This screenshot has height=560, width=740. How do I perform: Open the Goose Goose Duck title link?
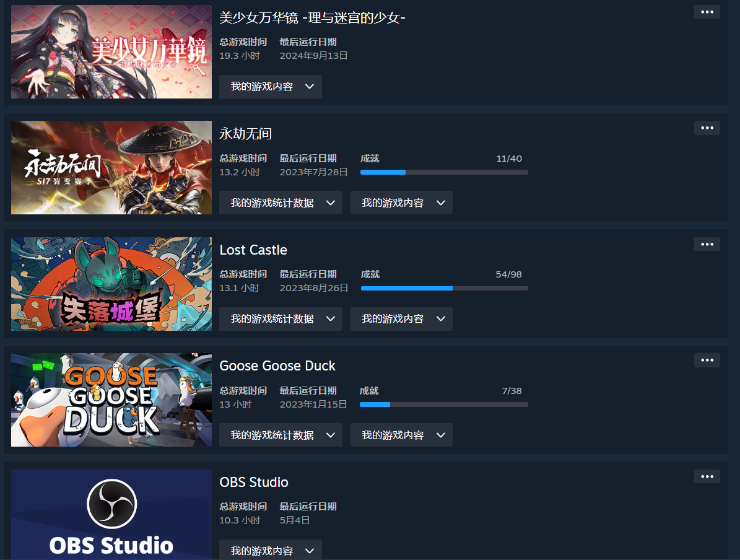coord(277,366)
